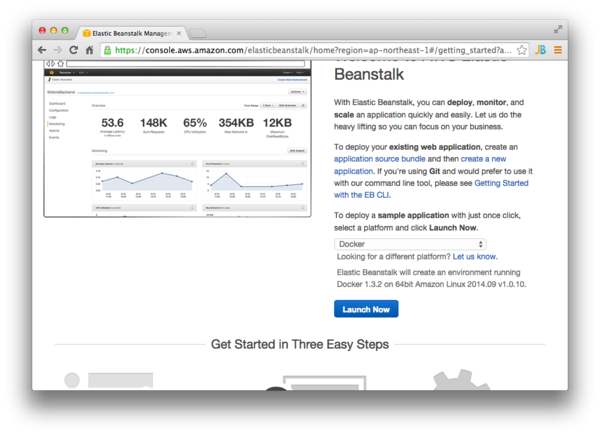The width and height of the screenshot is (600, 435).
Task: Open the JB extension icon
Action: pyautogui.click(x=540, y=50)
